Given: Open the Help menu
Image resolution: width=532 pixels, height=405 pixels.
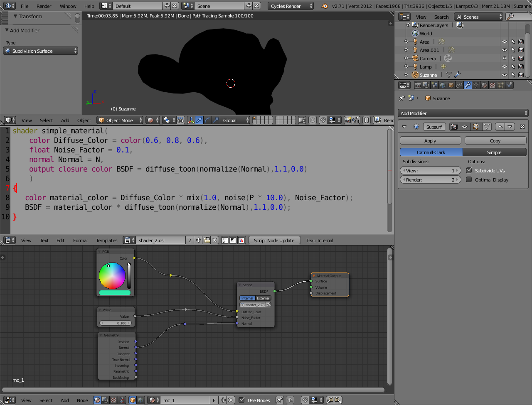Looking at the screenshot, I should (89, 6).
